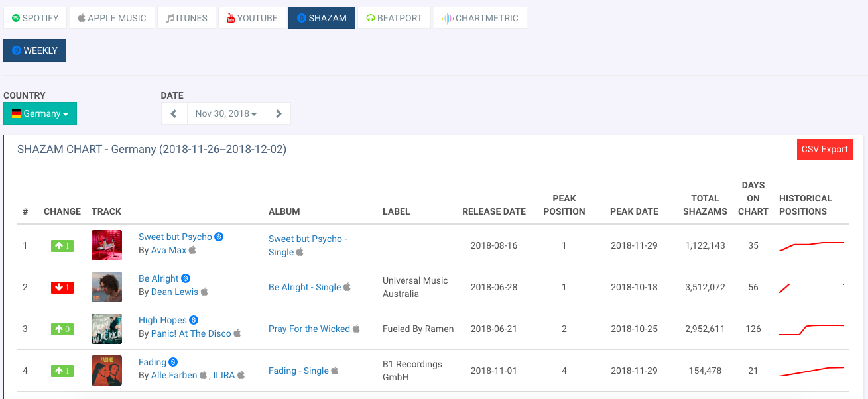The width and height of the screenshot is (868, 399).
Task: Open the High Hopes track link
Action: click(162, 320)
